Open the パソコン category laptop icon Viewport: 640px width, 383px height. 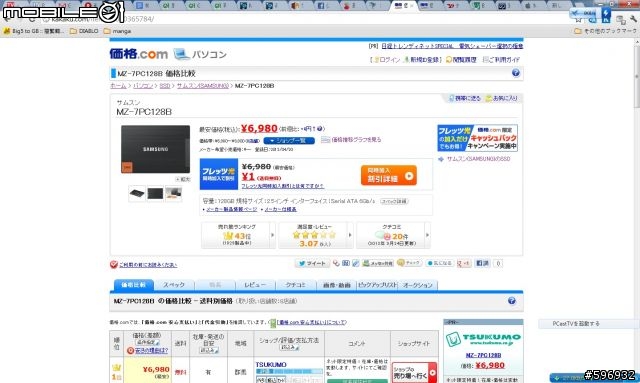pos(181,54)
